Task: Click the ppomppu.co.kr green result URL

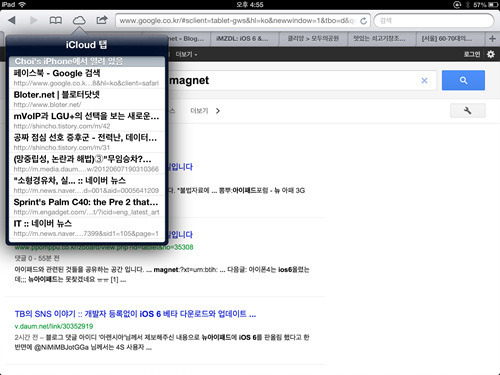Action: 104,247
